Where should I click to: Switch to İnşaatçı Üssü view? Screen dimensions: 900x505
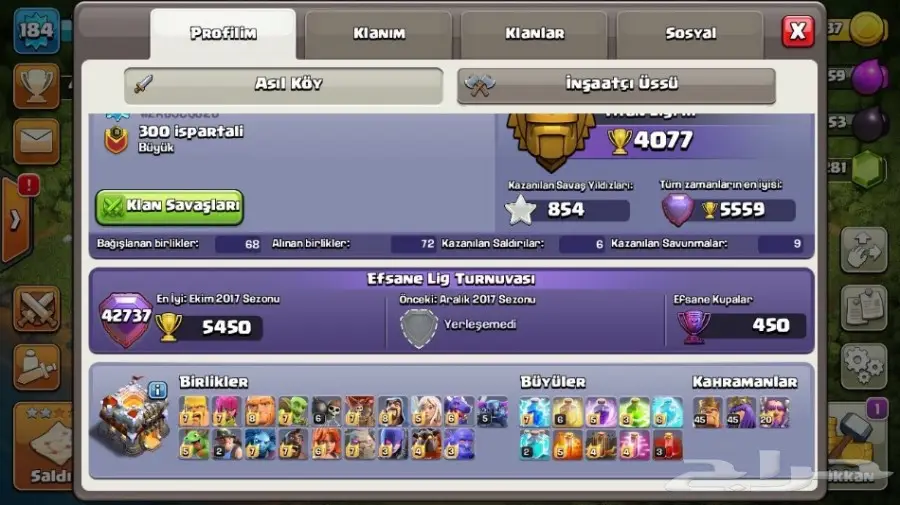coord(616,85)
